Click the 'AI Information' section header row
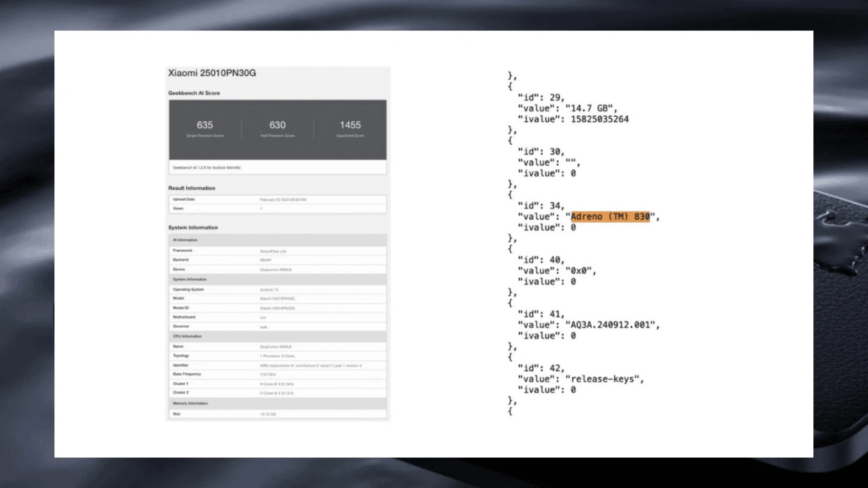Screen dimensions: 868x488 [278, 240]
